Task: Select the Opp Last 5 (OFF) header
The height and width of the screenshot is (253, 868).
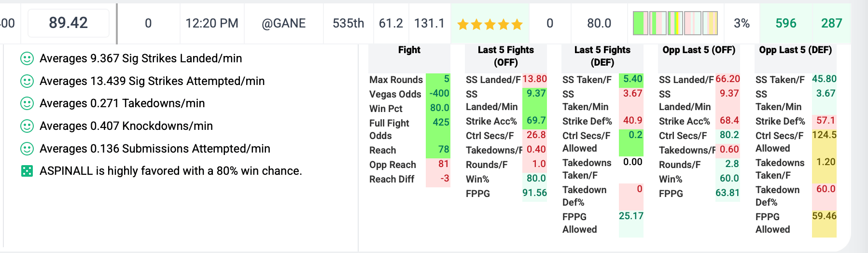Action: 699,50
